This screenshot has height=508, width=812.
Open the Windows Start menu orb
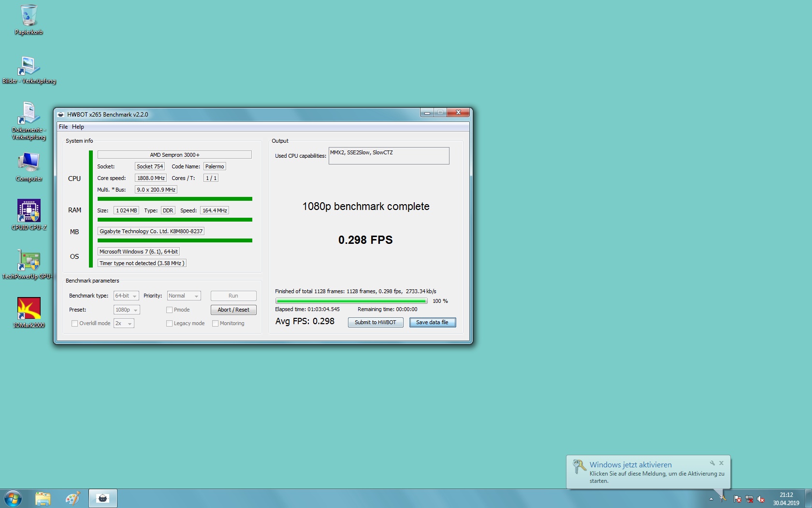coord(13,498)
